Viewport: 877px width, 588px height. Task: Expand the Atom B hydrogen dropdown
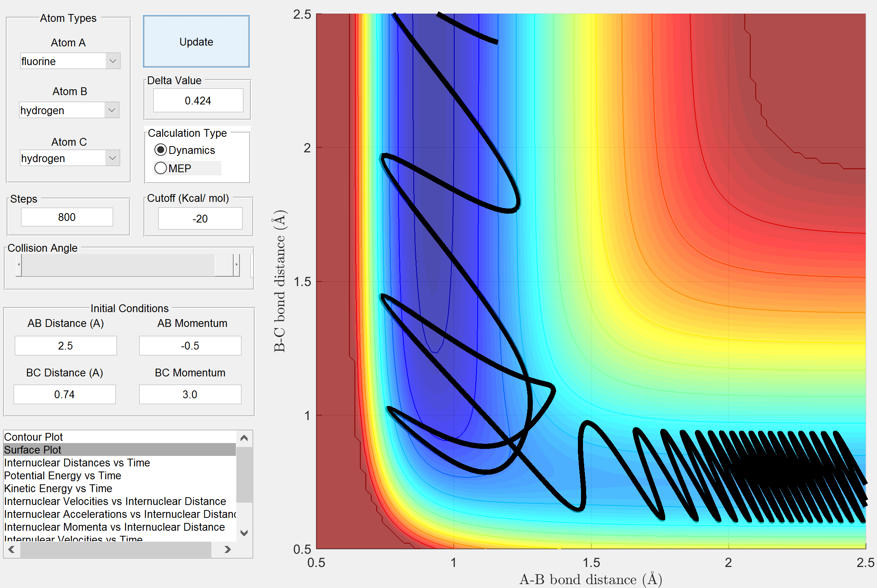click(x=112, y=110)
